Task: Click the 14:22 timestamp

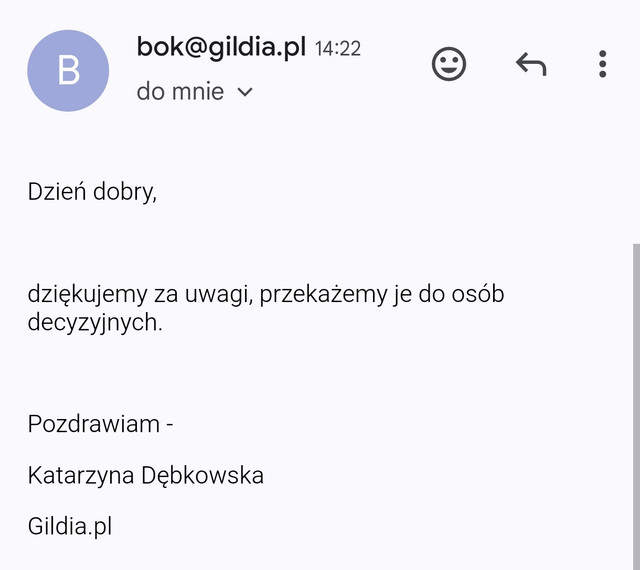Action: tap(338, 48)
